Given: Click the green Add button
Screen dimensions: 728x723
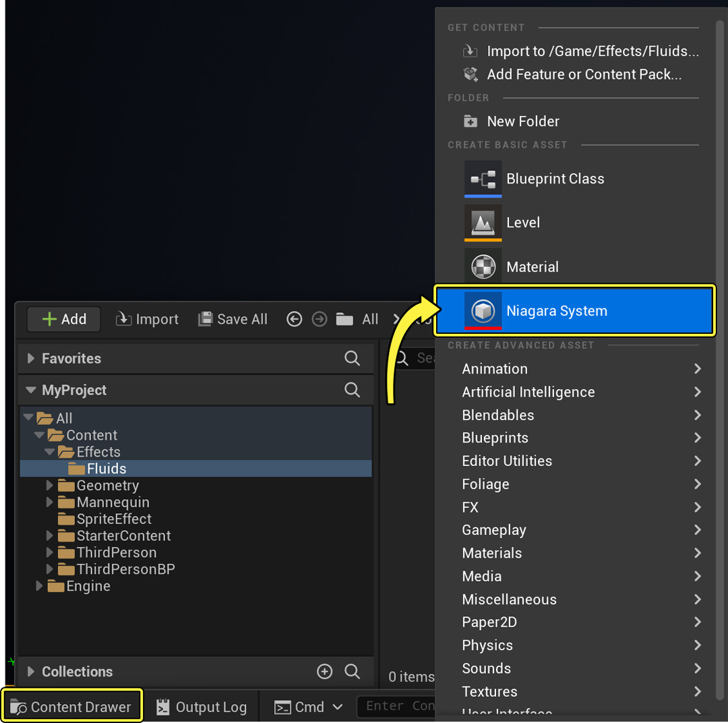Looking at the screenshot, I should click(63, 318).
